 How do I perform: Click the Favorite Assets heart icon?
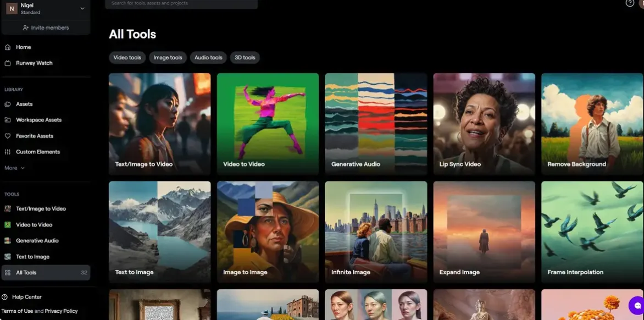pos(7,136)
